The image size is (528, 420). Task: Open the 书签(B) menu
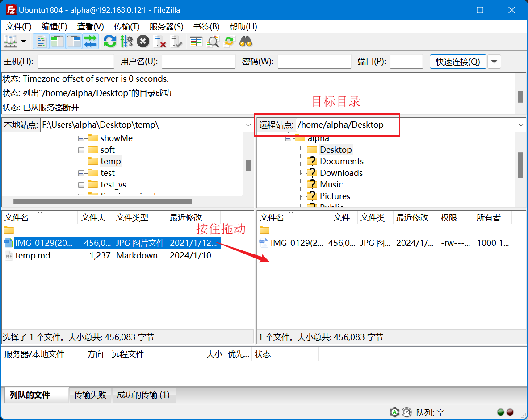[x=206, y=27]
